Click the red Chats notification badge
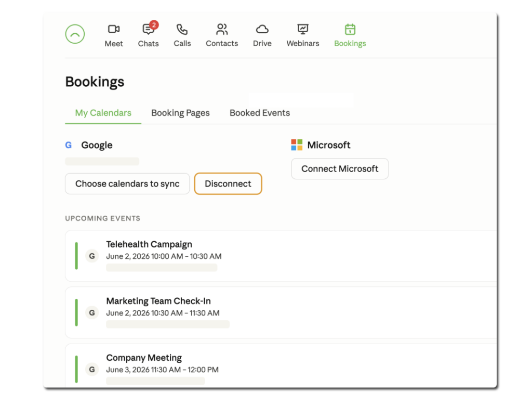Viewport: 532px width, 406px height. (x=154, y=25)
